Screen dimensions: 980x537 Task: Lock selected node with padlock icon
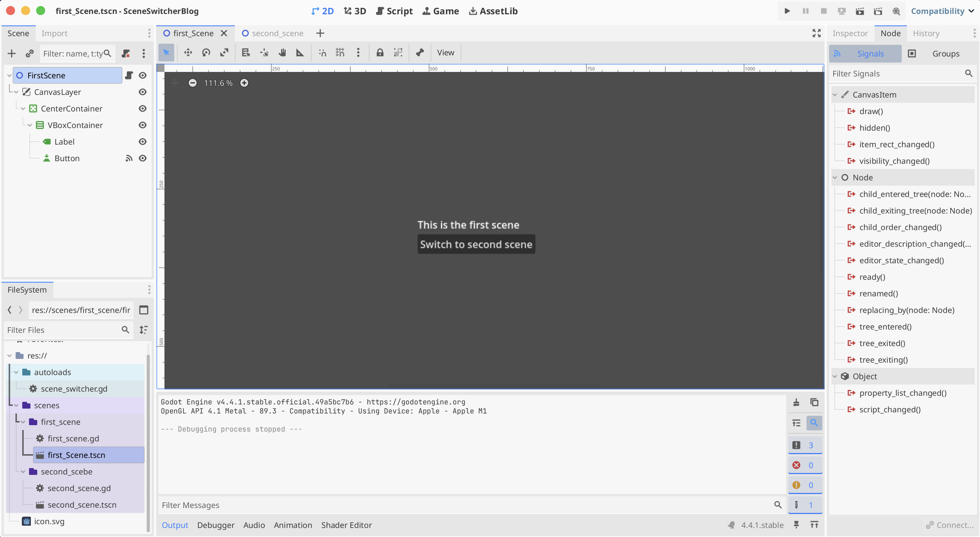(x=380, y=52)
